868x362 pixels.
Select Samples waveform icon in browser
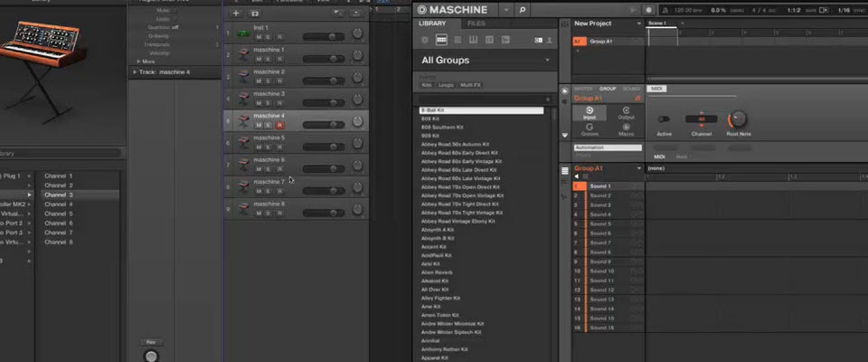[505, 40]
